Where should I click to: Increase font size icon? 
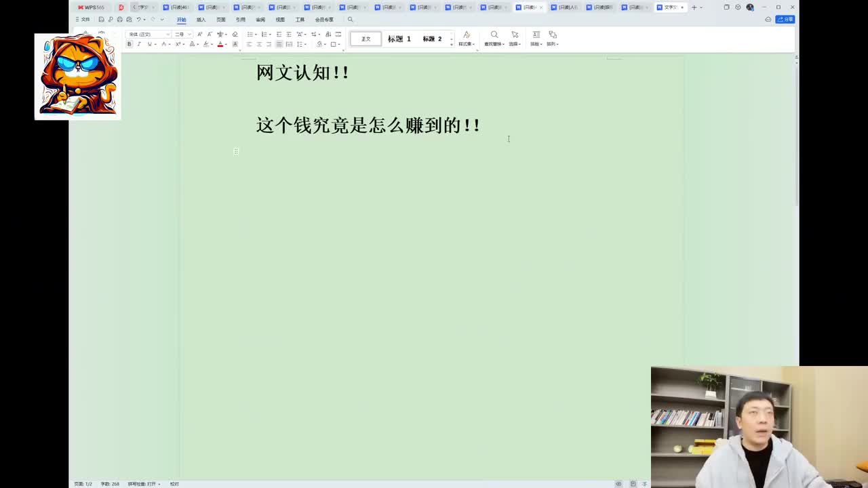(199, 35)
